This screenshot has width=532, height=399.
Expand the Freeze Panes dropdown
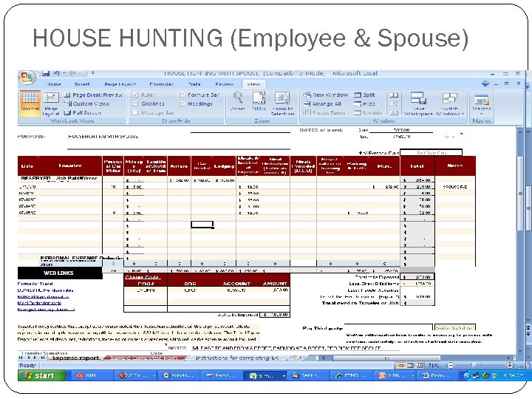pyautogui.click(x=349, y=112)
